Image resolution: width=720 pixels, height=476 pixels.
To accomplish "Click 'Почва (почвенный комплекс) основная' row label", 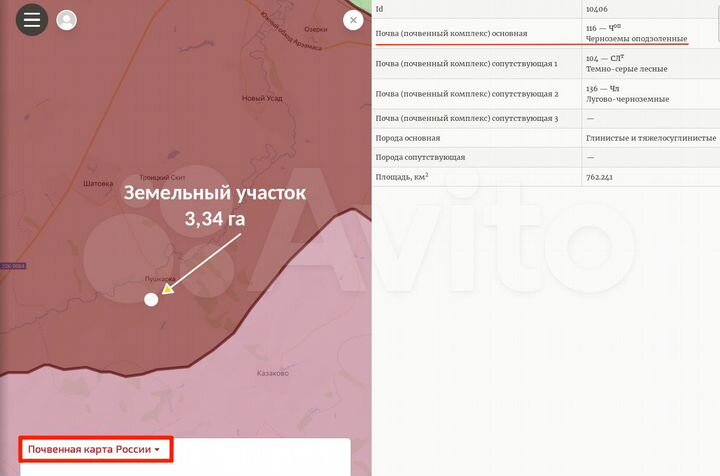I will pos(451,34).
